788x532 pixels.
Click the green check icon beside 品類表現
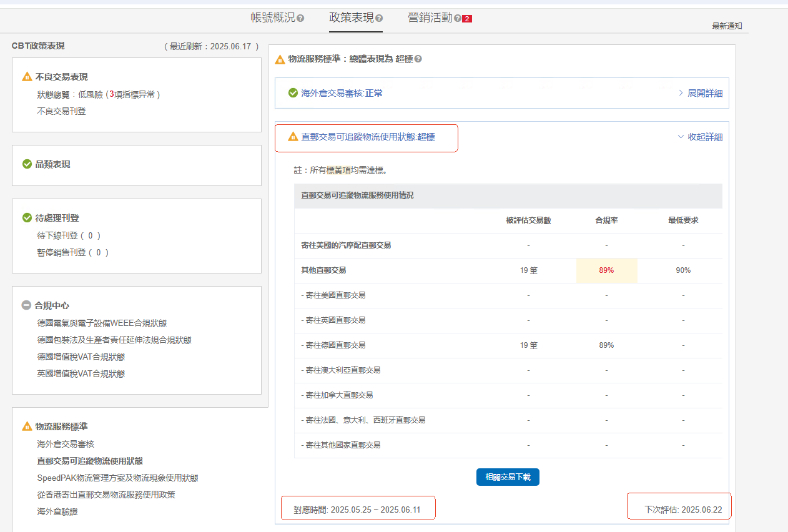pos(27,164)
